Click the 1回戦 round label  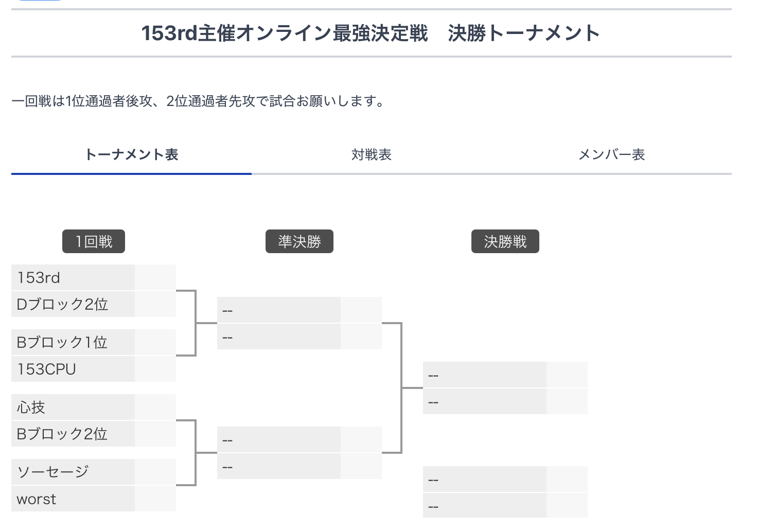tap(94, 241)
